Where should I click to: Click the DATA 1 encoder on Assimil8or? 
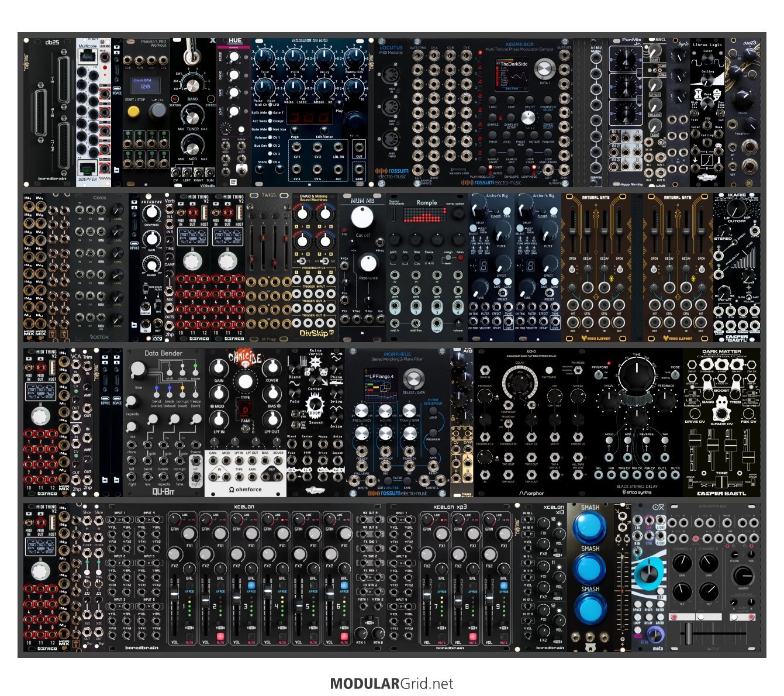tap(544, 70)
